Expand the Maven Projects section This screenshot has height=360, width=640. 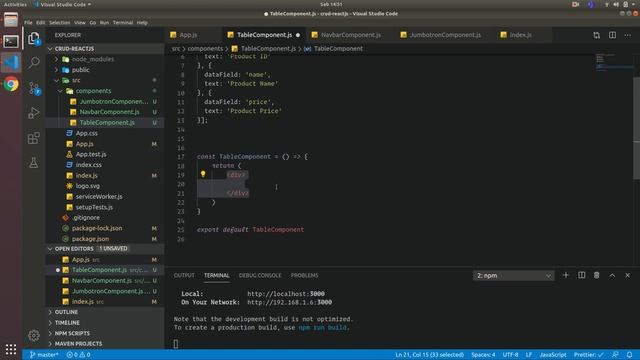(x=78, y=344)
